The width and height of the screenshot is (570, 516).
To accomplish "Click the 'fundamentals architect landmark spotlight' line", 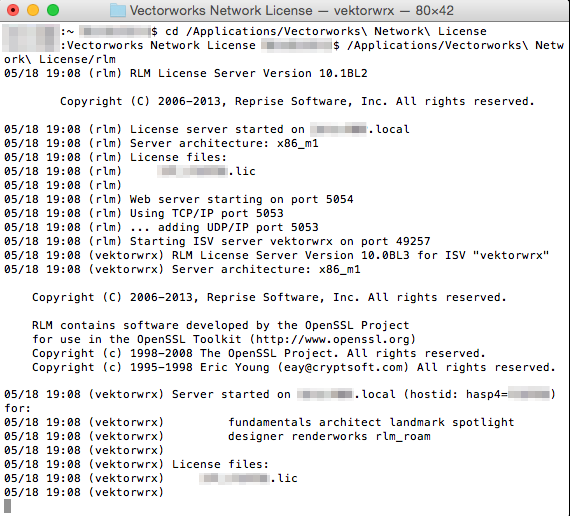I will [371, 422].
